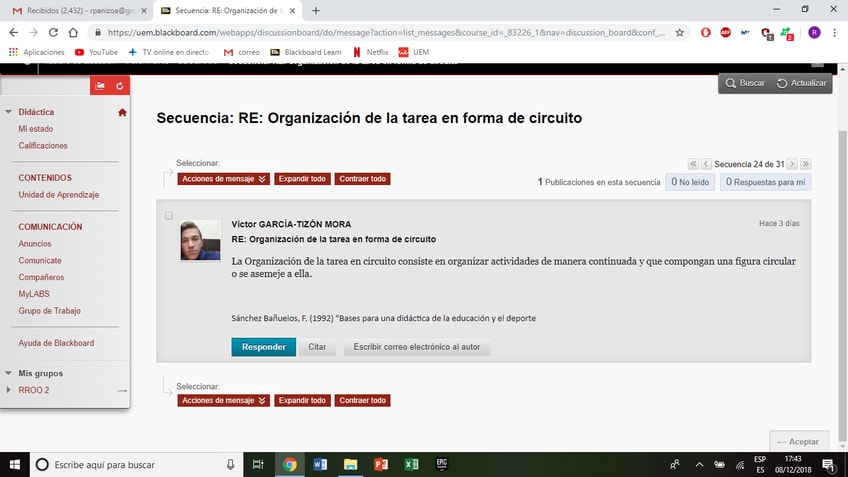
Task: Open Task View on taskbar
Action: pyautogui.click(x=258, y=465)
